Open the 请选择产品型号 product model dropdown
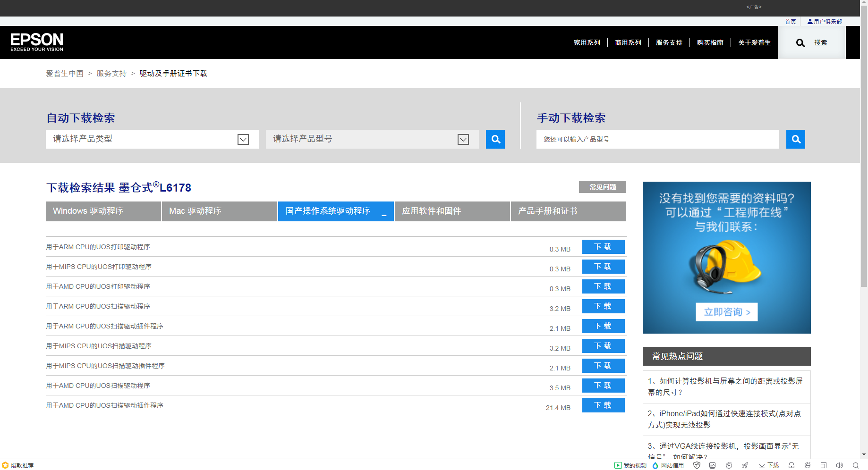The image size is (868, 470). coord(372,139)
